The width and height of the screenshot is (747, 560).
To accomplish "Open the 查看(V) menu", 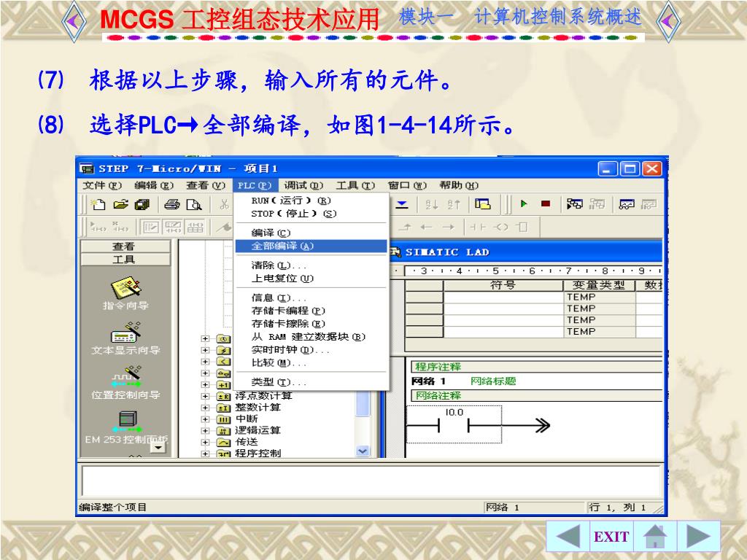I will pyautogui.click(x=205, y=185).
